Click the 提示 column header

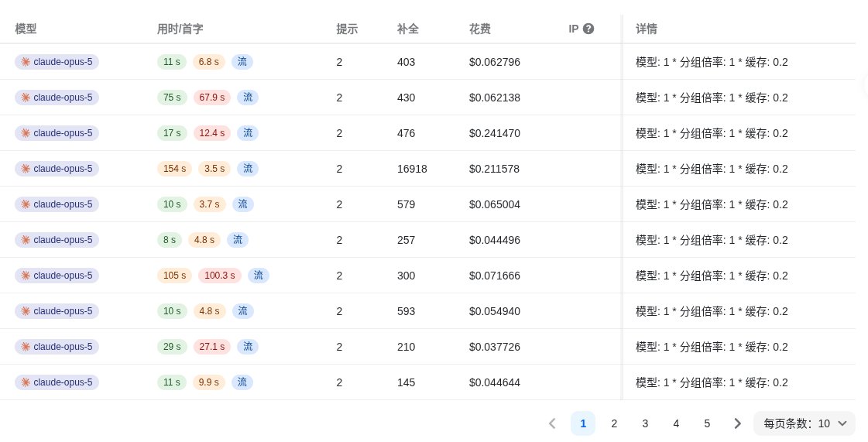pos(347,29)
